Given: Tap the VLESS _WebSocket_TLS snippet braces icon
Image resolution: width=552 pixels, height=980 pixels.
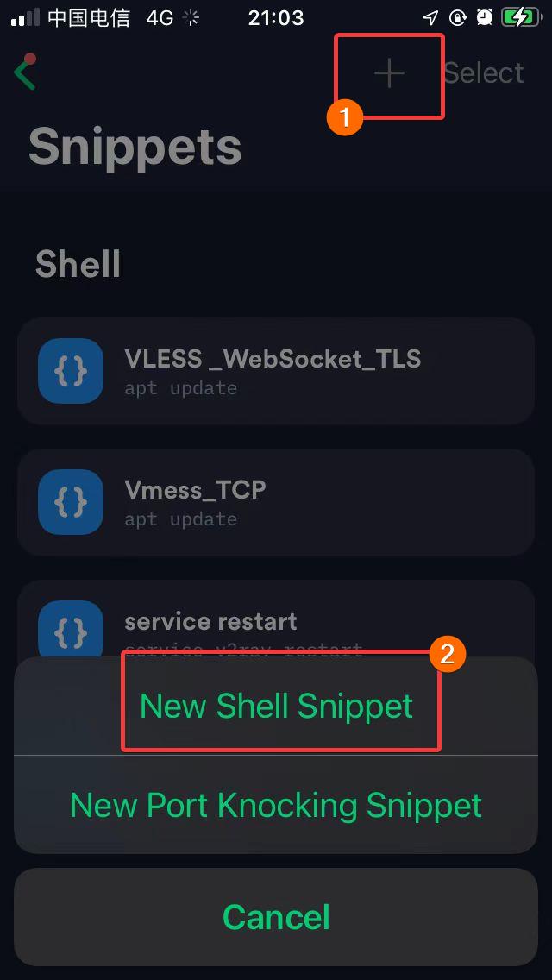Looking at the screenshot, I should [70, 371].
